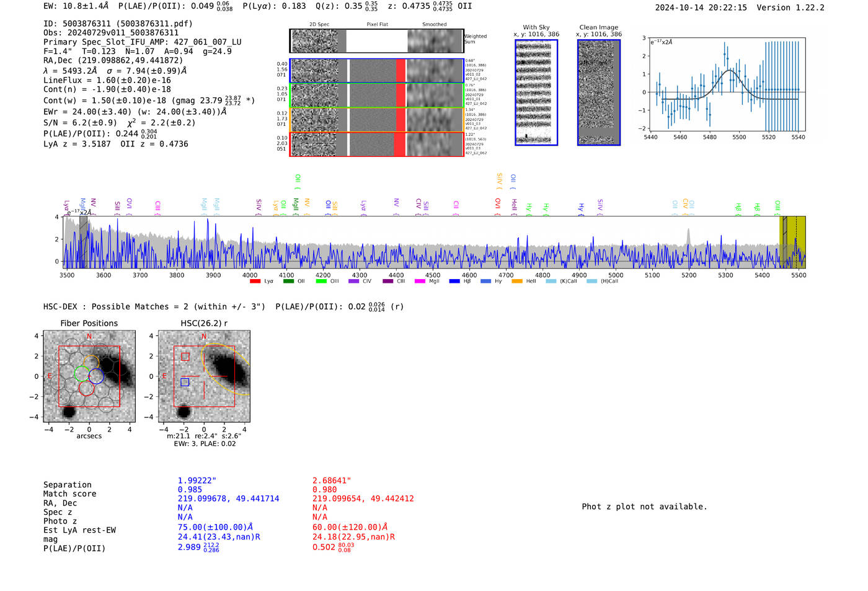Select the green-bordered 2D spectrum row
Image resolution: width=868 pixels, height=591 pixels.
[376, 95]
